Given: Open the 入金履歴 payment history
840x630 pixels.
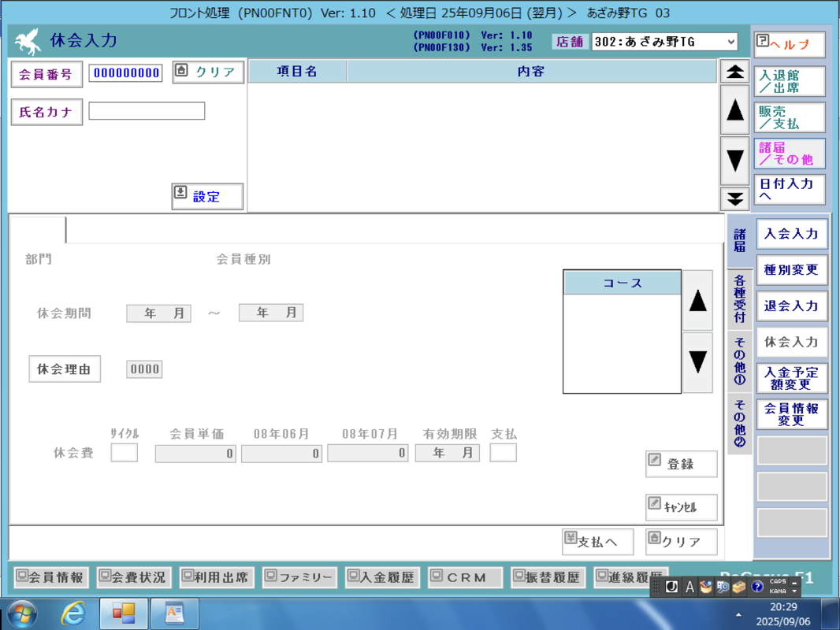Looking at the screenshot, I should 381,577.
